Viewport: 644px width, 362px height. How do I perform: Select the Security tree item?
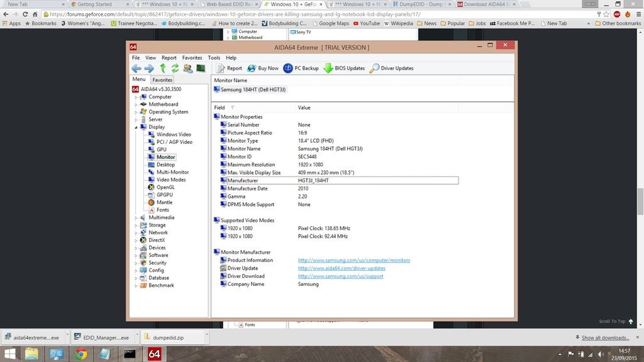point(157,263)
